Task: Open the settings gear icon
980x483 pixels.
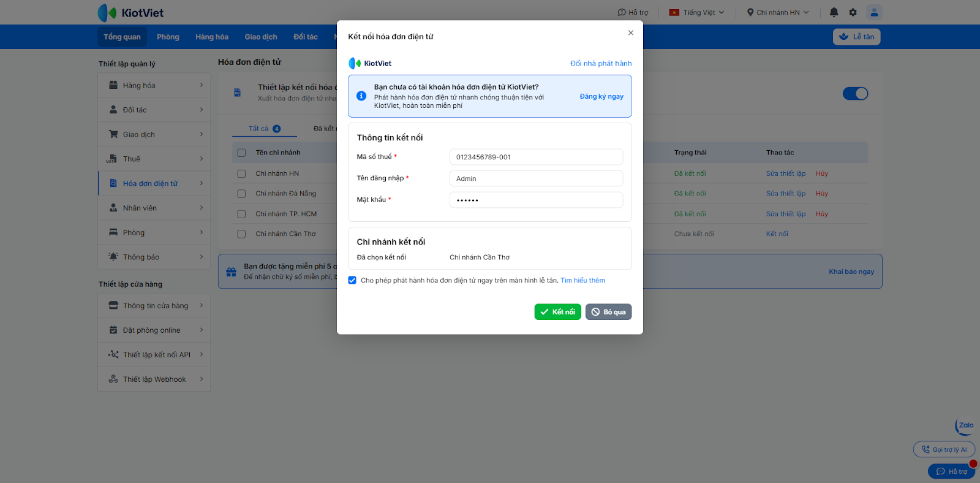Action: 853,12
